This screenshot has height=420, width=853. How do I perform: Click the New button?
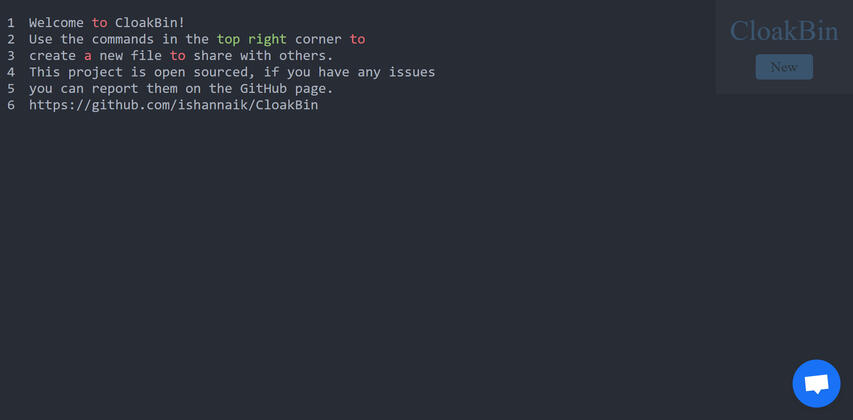pos(784,67)
